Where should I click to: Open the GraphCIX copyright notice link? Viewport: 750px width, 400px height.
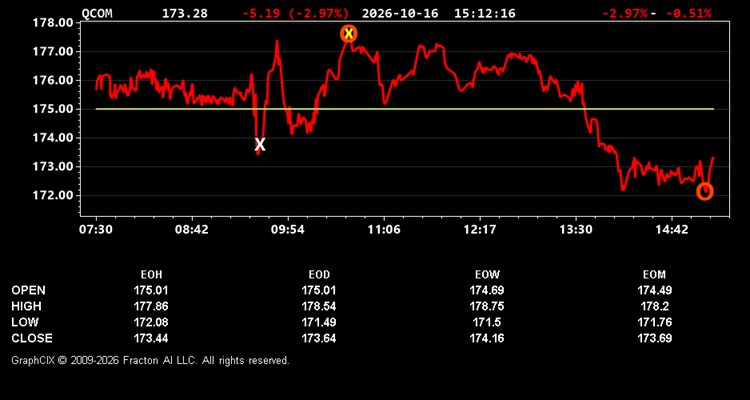pyautogui.click(x=150, y=360)
